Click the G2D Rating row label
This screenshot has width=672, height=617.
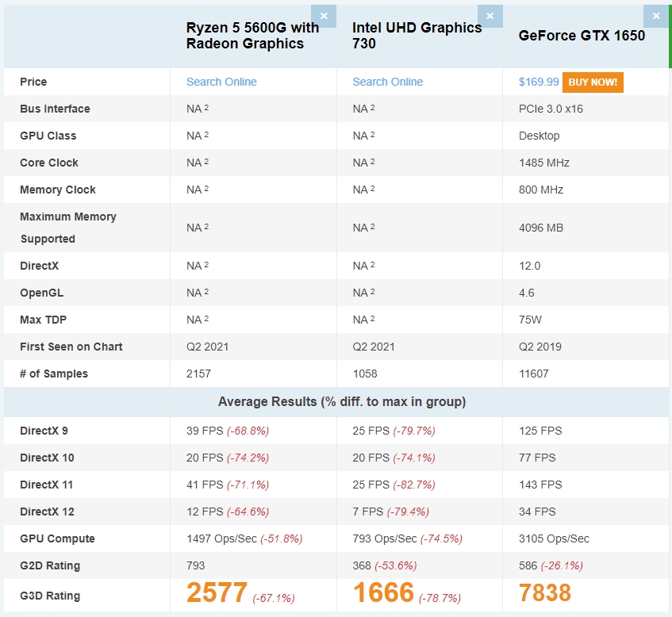coord(50,566)
